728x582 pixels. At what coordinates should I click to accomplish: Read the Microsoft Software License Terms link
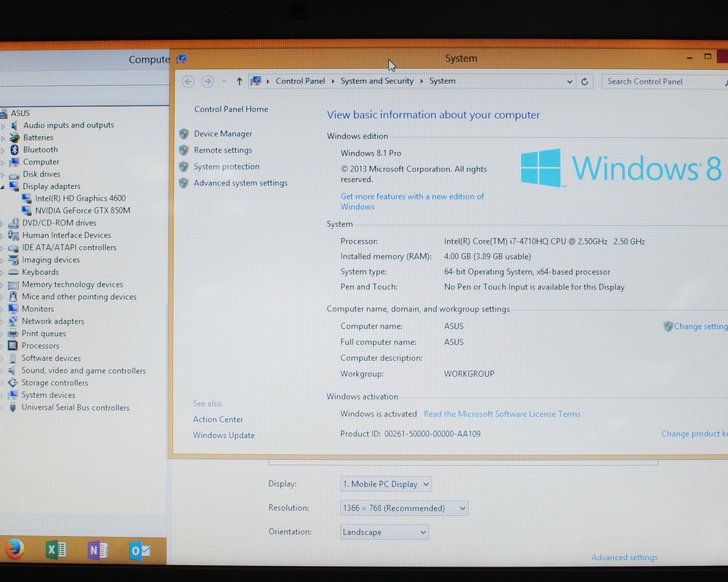(502, 414)
